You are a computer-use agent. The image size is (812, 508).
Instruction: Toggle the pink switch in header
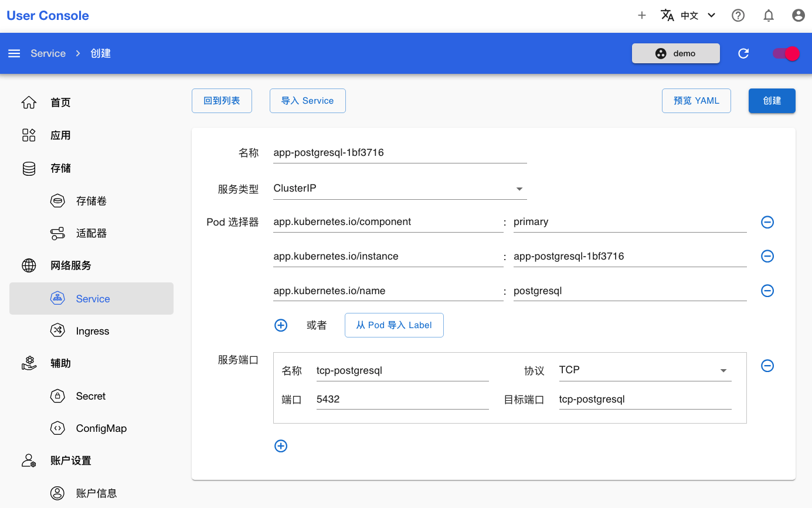[786, 53]
